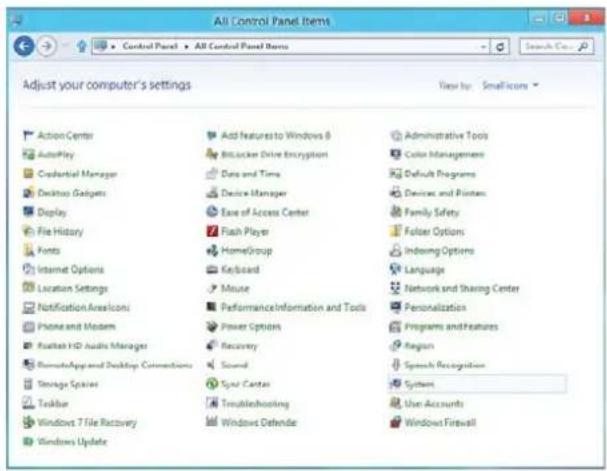
Task: Open the Keyboard icon
Action: pyautogui.click(x=212, y=269)
